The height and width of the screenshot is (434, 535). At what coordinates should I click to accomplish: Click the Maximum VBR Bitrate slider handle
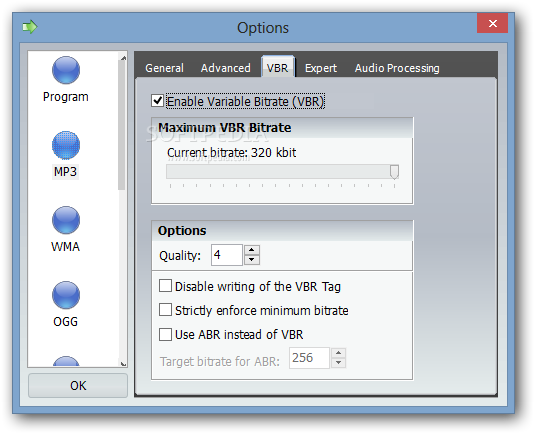tap(394, 172)
